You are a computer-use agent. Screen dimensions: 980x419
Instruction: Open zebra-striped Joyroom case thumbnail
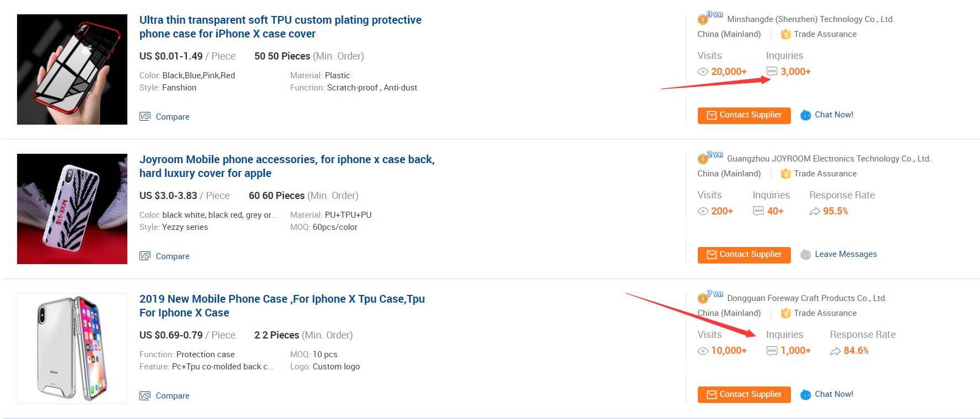coord(72,209)
